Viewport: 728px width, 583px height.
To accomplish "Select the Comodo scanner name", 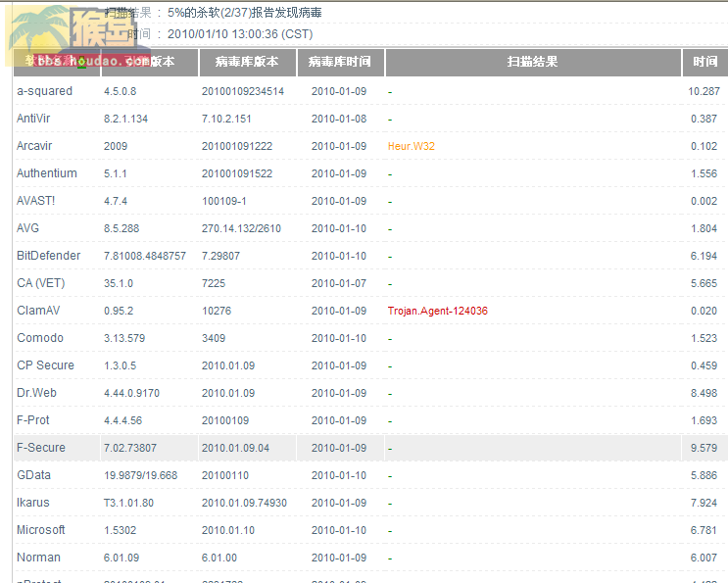I will click(x=40, y=337).
